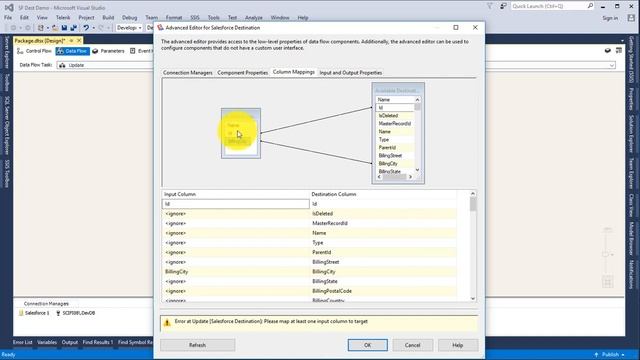Click scroll-down arrow in destination columns list
This screenshot has height=360, width=640.
pos(417,170)
